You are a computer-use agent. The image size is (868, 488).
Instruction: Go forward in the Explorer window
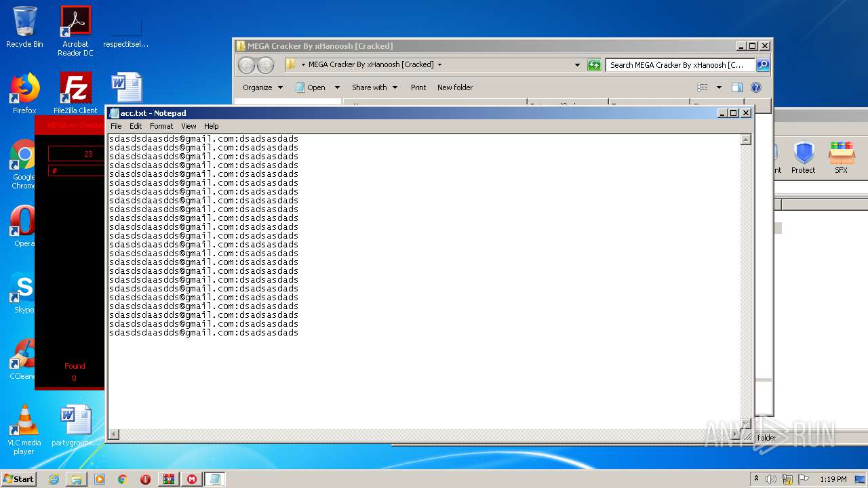[x=265, y=65]
